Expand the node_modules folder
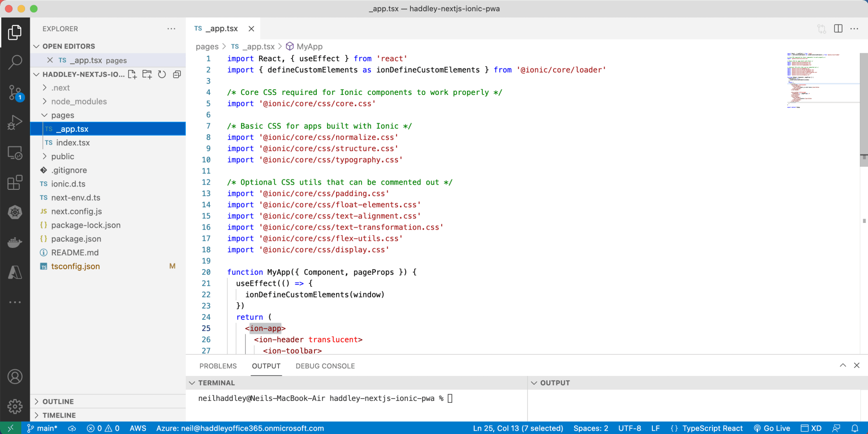 (x=78, y=102)
